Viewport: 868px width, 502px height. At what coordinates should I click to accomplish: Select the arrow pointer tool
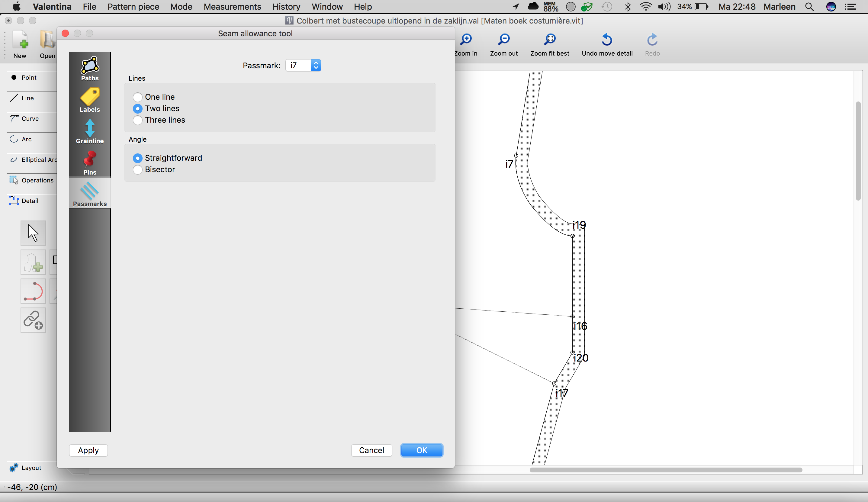33,233
